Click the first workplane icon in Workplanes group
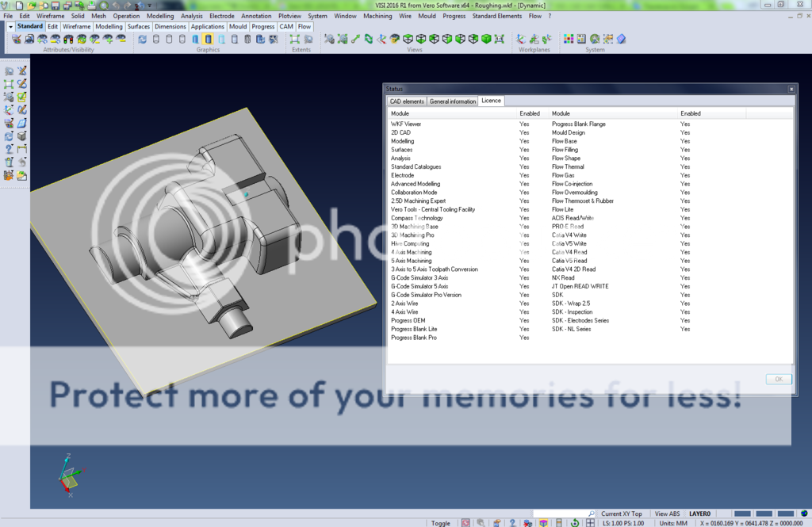812x527 pixels. tap(521, 39)
